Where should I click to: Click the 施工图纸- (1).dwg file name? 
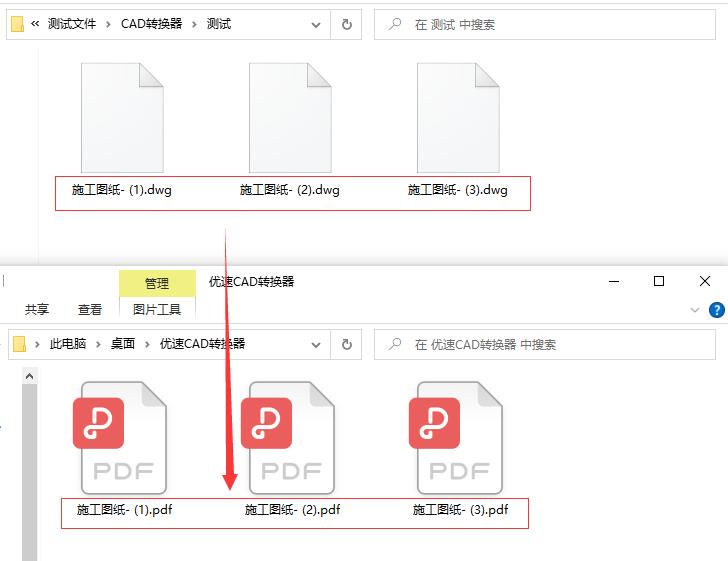pos(122,190)
